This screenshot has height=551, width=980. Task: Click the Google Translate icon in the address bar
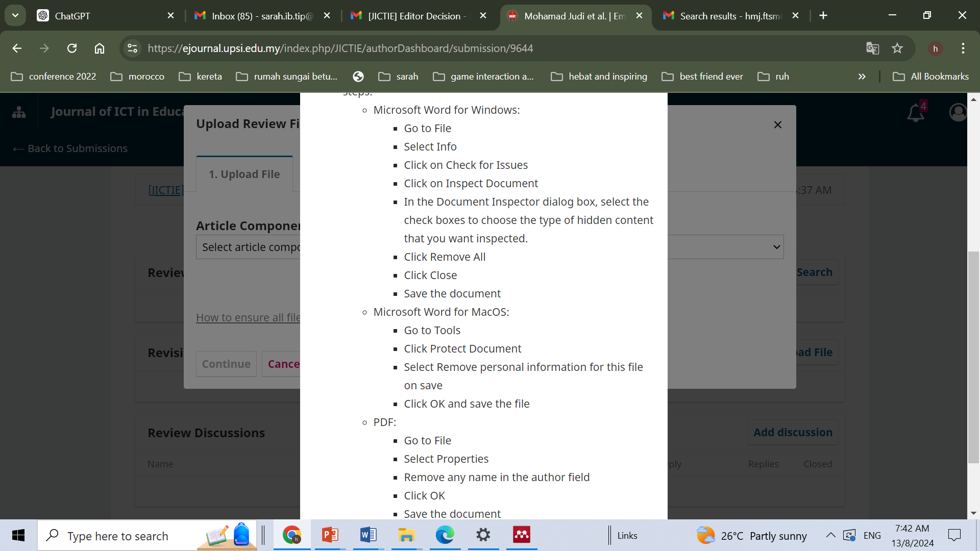tap(872, 48)
